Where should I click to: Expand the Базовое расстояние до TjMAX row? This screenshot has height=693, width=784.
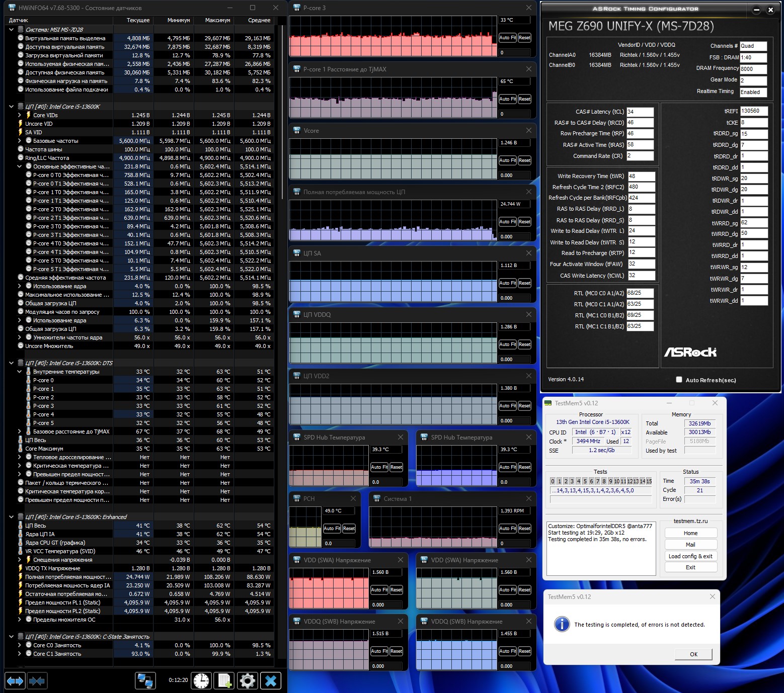point(20,431)
